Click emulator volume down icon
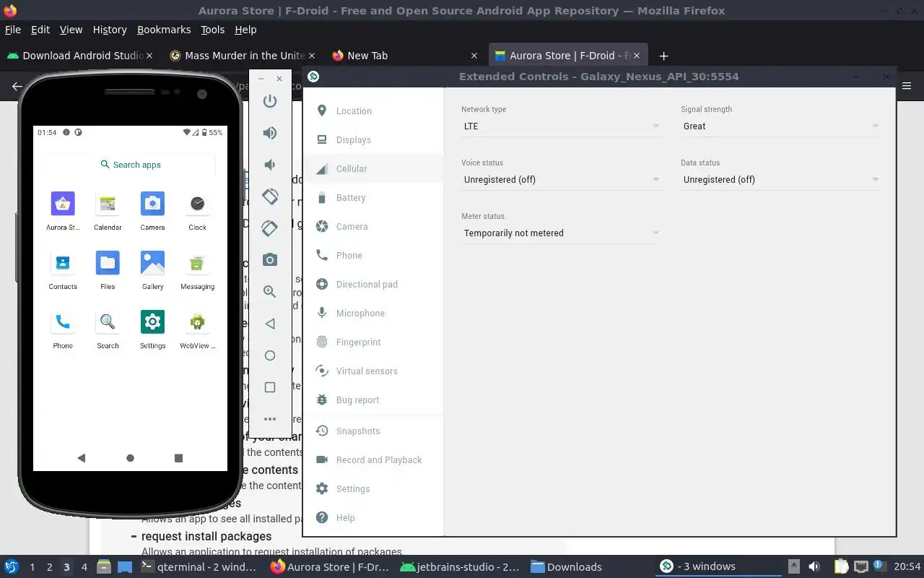924x578 pixels. [270, 165]
